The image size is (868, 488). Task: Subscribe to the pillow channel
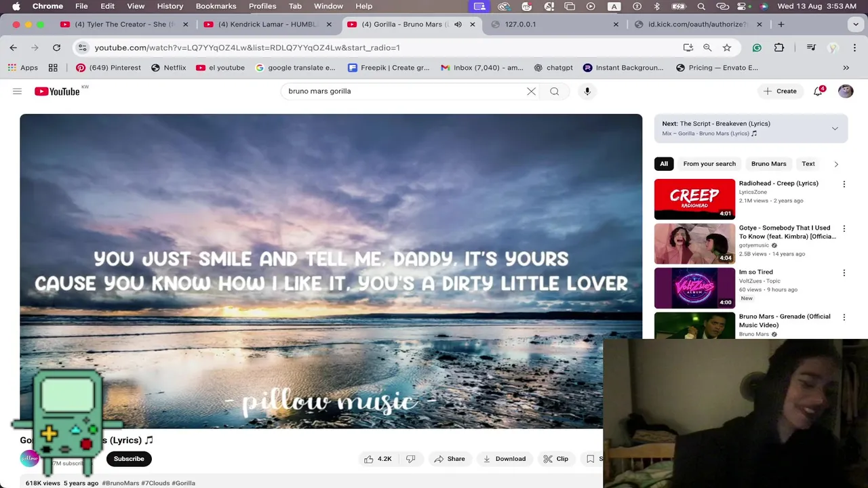(129, 459)
